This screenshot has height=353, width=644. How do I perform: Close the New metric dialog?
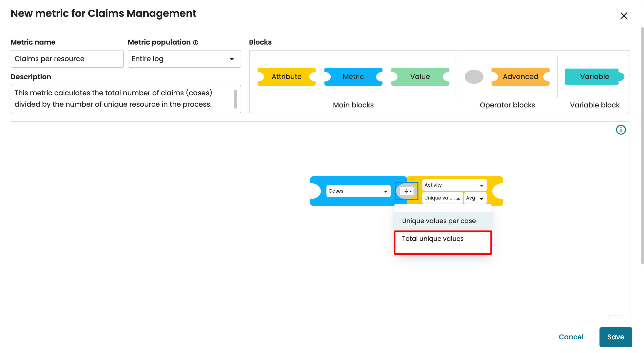[x=624, y=16]
